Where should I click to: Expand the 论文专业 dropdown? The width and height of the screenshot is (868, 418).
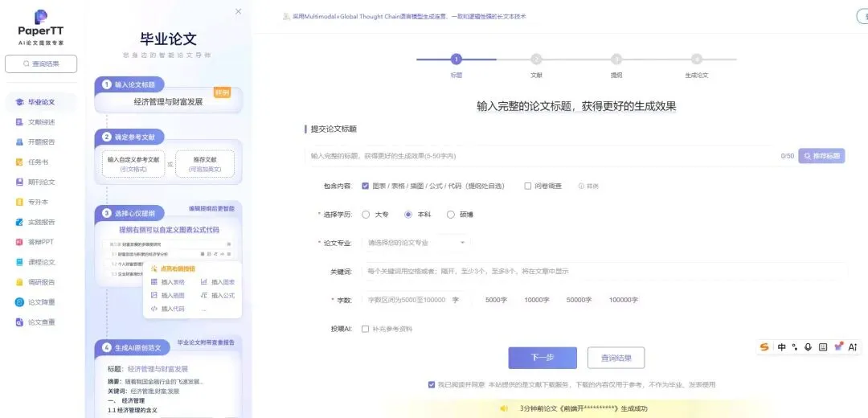[416, 243]
